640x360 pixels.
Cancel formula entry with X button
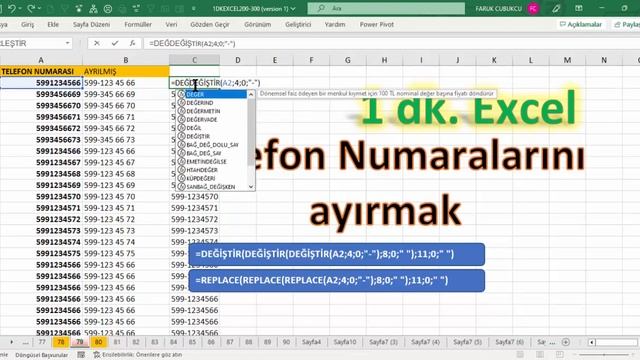tap(97, 43)
